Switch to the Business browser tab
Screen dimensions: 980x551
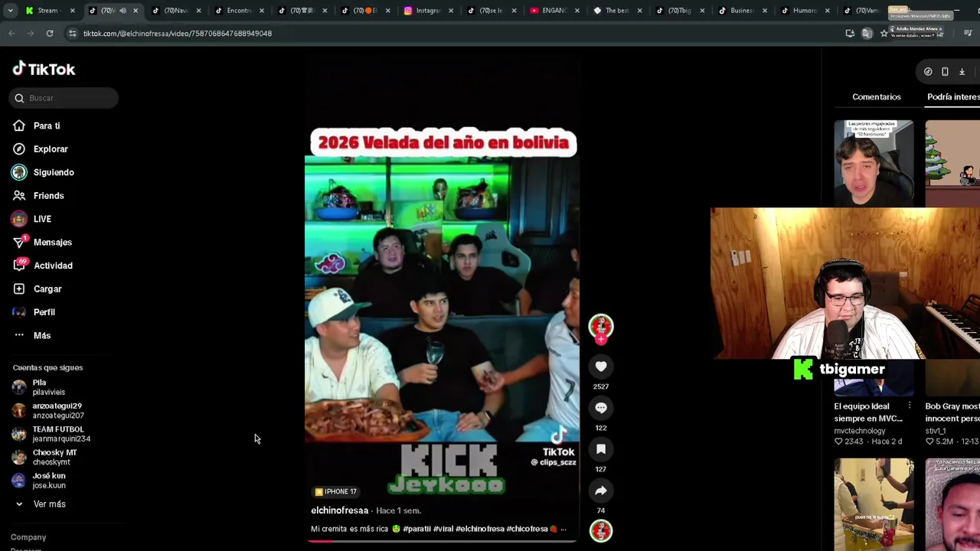pos(742,11)
